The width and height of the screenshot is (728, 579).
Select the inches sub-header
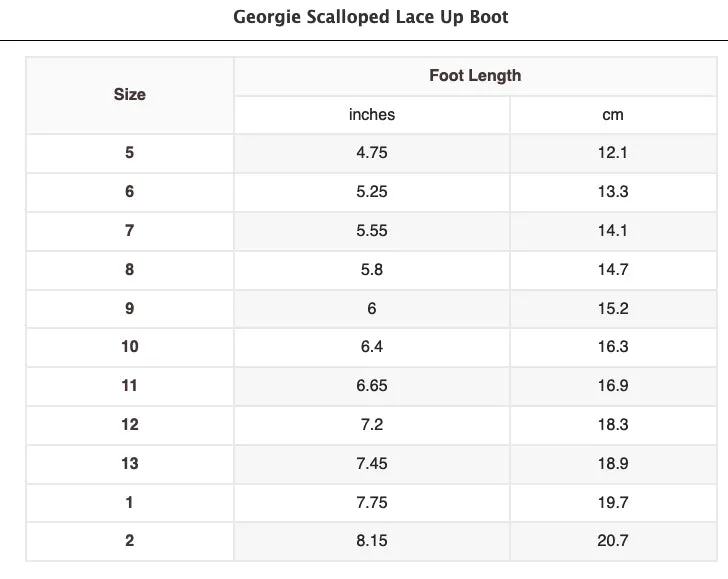372,115
